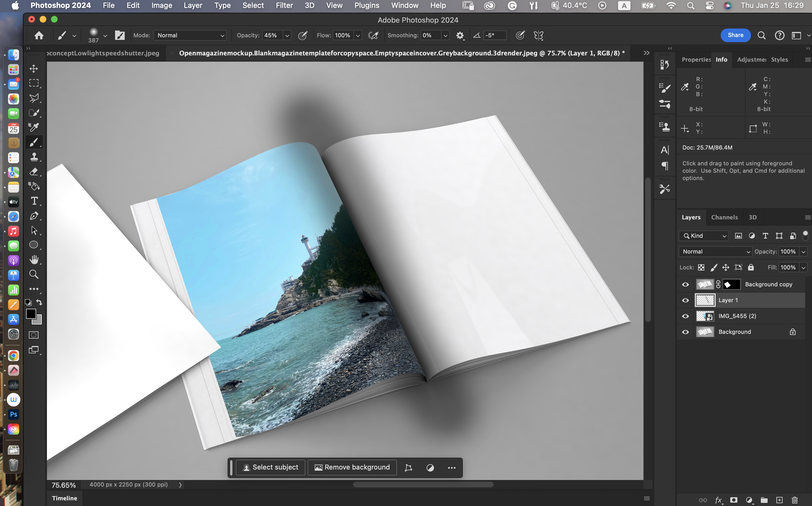
Task: Open the brush Mode dropdown
Action: pos(190,35)
